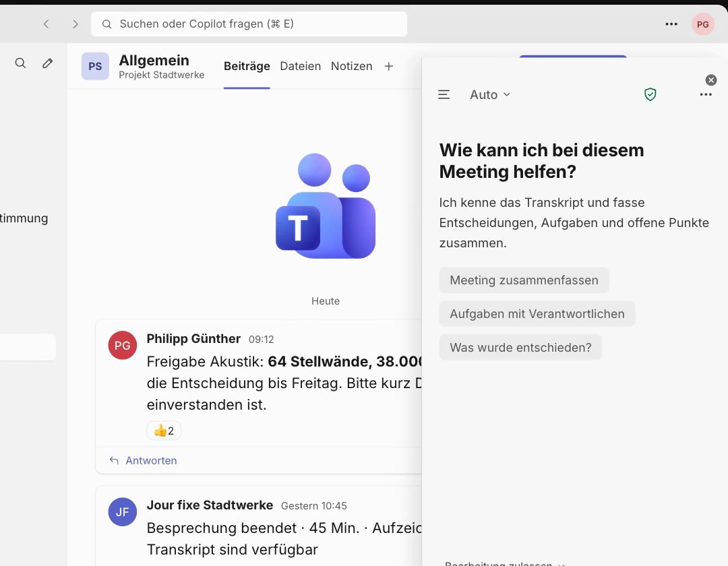Click the Jour fixe Stadtwerke post title
Image resolution: width=728 pixels, height=566 pixels.
click(x=210, y=505)
